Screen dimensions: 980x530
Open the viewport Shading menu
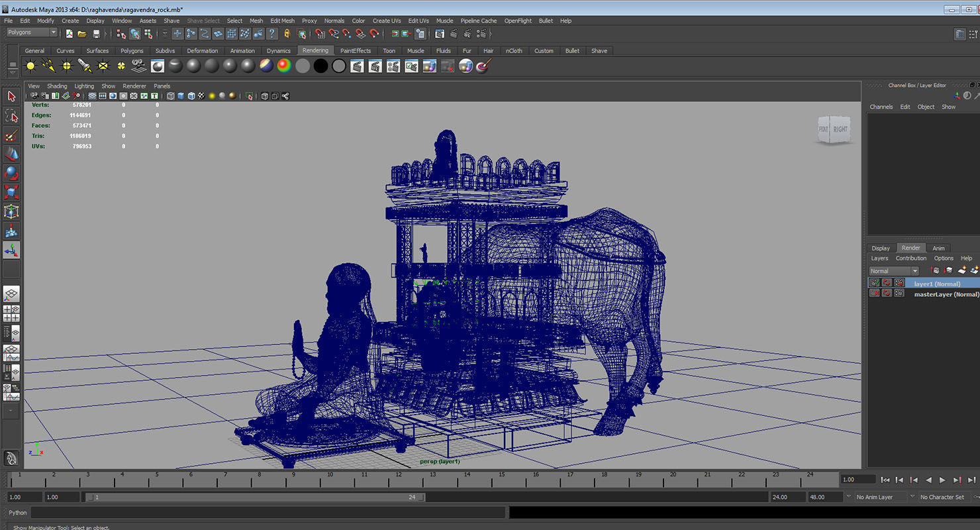pyautogui.click(x=57, y=86)
